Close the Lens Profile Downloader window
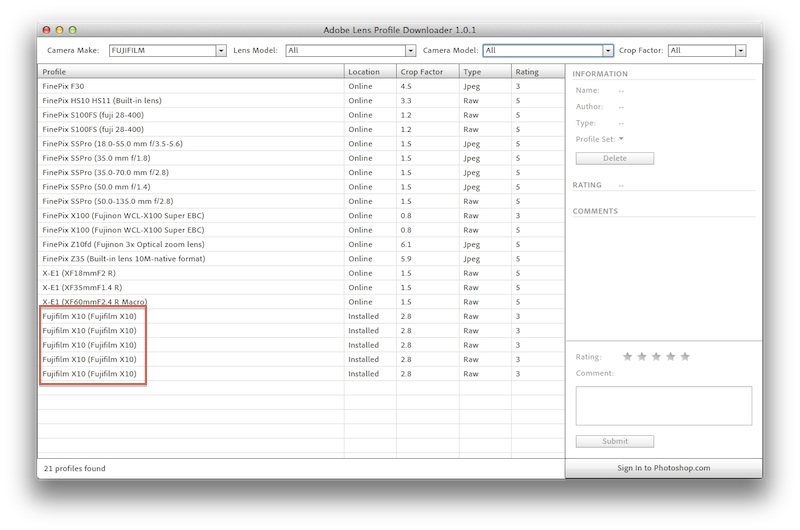The height and width of the screenshot is (530, 800). click(46, 30)
